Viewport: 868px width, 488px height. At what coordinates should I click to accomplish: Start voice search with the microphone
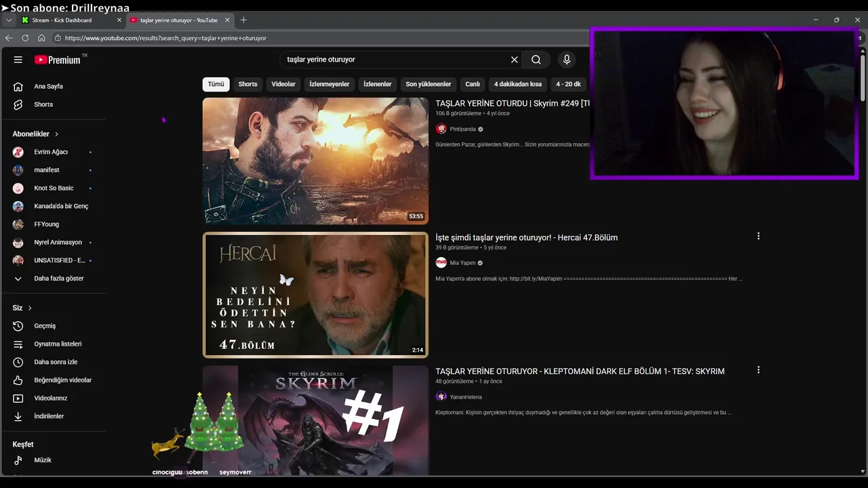(x=567, y=60)
